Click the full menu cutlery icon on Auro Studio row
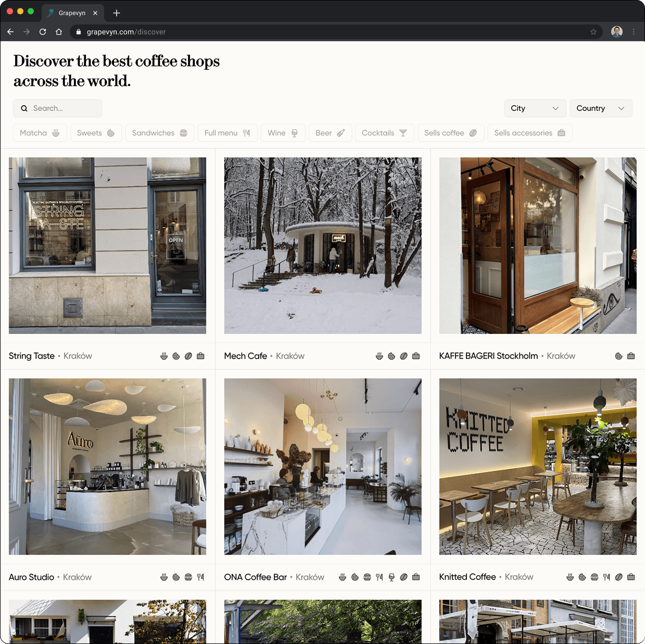The image size is (645, 644). click(200, 577)
